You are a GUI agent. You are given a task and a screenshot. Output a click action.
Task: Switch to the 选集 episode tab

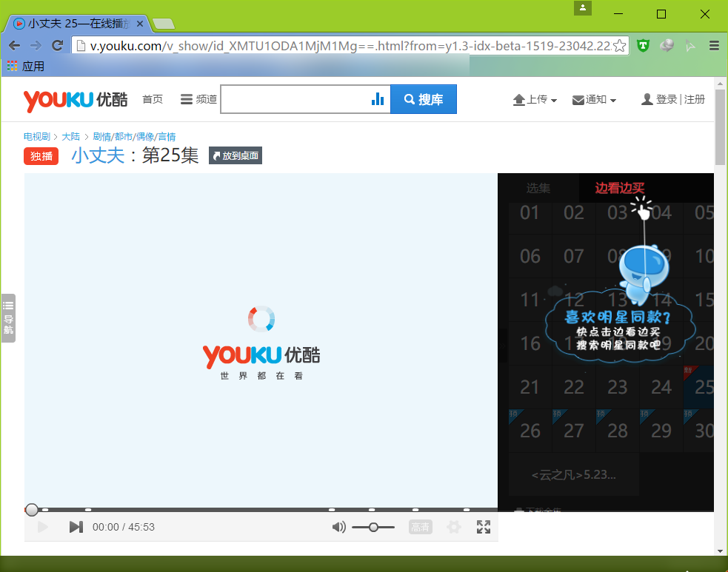538,188
